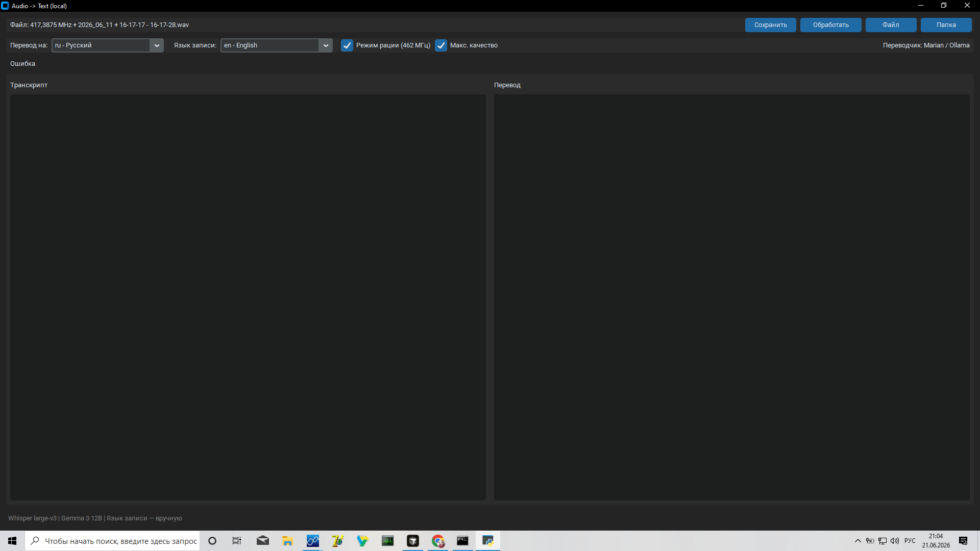Open Task View on the taskbar
Screen dimensions: 980x551
tap(237, 541)
